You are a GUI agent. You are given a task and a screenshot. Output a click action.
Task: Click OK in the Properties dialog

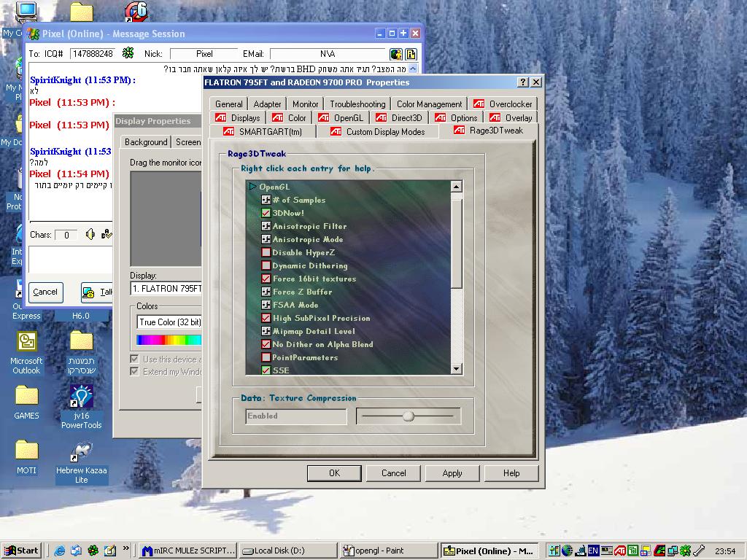tap(334, 472)
